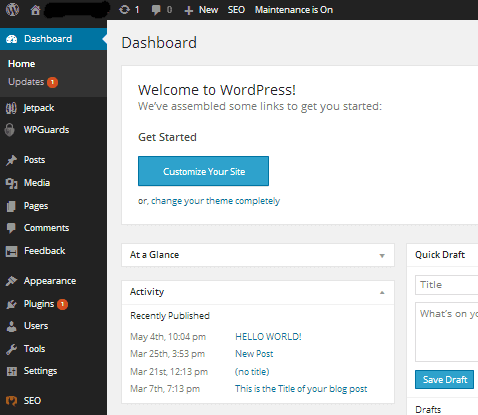Click Maintenance is On notice
478x415 pixels.
pos(294,10)
